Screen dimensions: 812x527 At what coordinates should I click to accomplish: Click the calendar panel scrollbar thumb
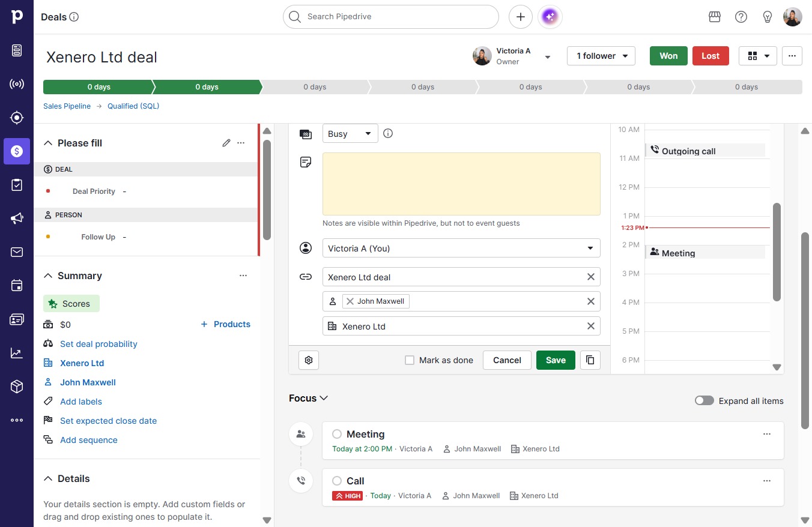[x=777, y=251]
